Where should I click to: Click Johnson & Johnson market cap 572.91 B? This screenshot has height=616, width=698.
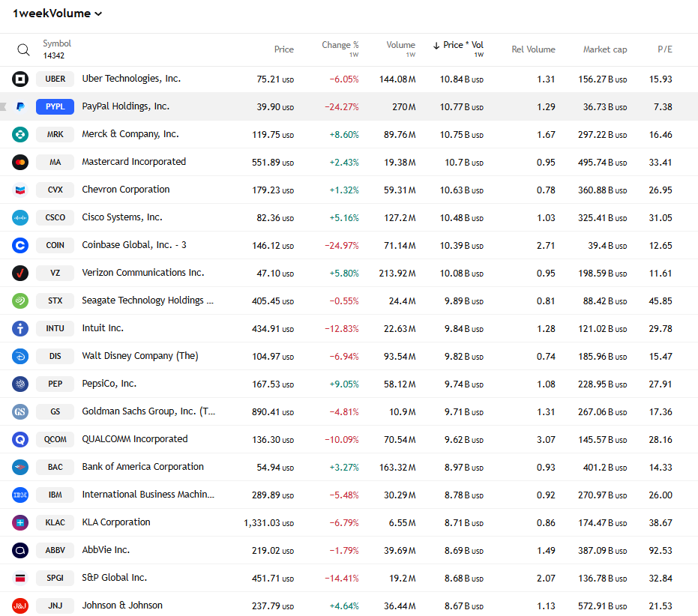point(602,606)
